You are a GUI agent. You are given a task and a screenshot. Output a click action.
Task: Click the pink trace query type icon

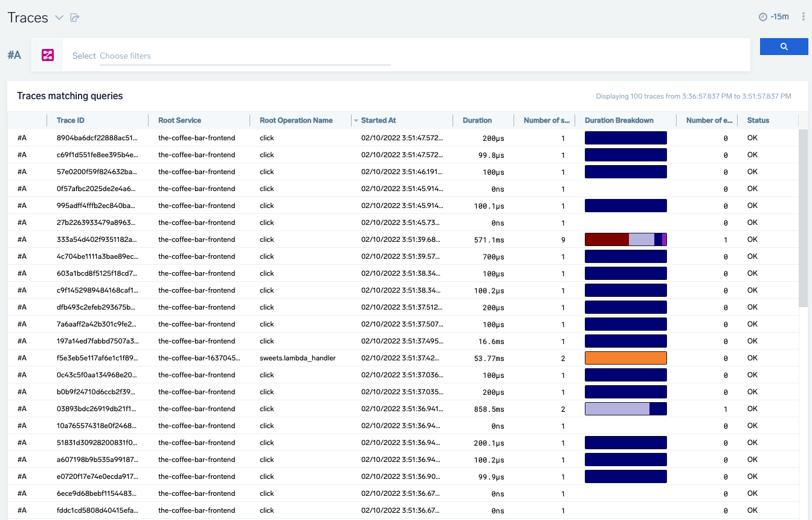48,55
